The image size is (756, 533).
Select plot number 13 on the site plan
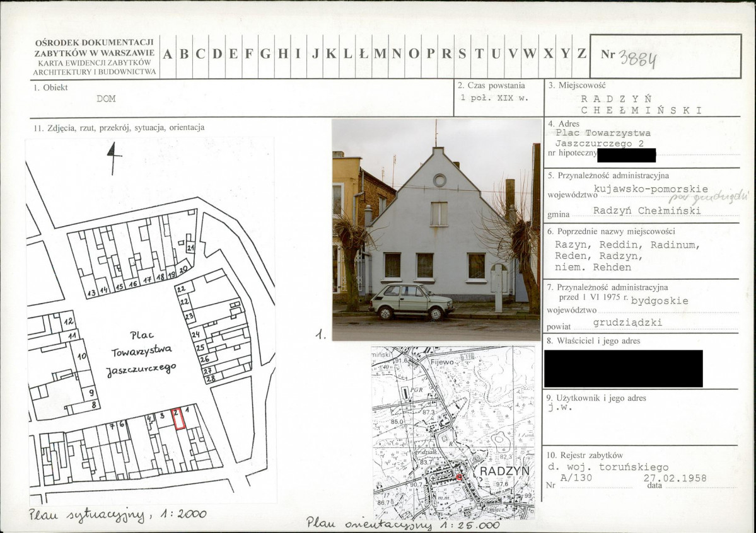coord(91,292)
